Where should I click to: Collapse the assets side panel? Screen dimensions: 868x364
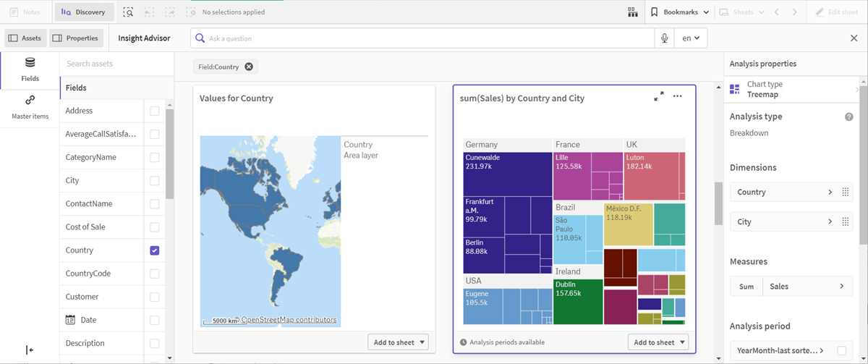point(30,350)
